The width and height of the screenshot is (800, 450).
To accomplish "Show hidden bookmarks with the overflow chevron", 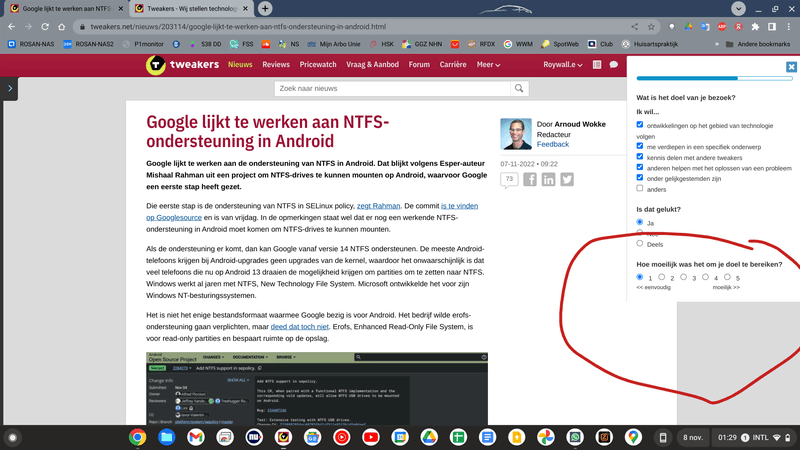I will [717, 44].
